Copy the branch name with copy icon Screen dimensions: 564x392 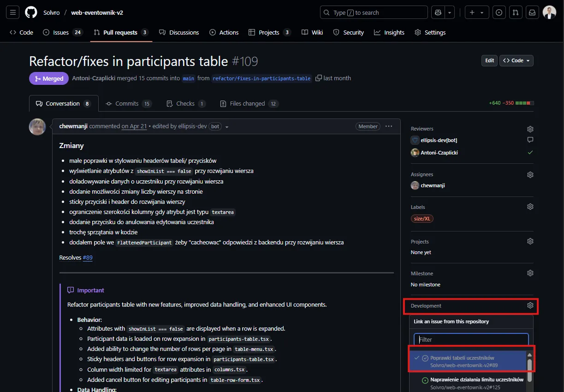tap(318, 78)
